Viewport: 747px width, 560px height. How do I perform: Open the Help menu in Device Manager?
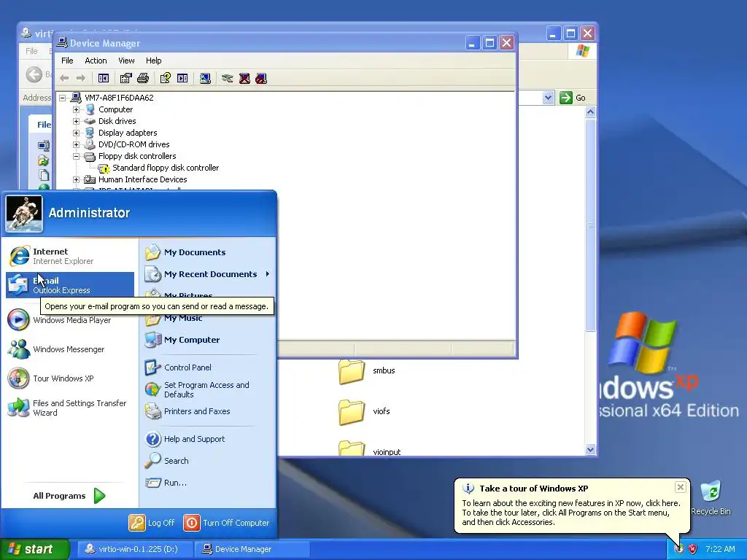pyautogui.click(x=153, y=61)
